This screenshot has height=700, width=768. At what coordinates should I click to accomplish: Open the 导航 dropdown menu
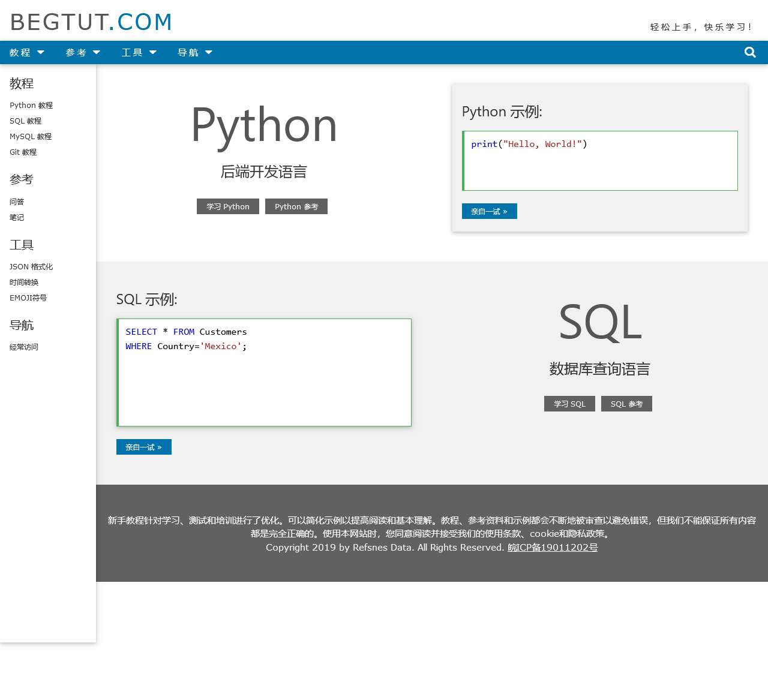point(194,53)
